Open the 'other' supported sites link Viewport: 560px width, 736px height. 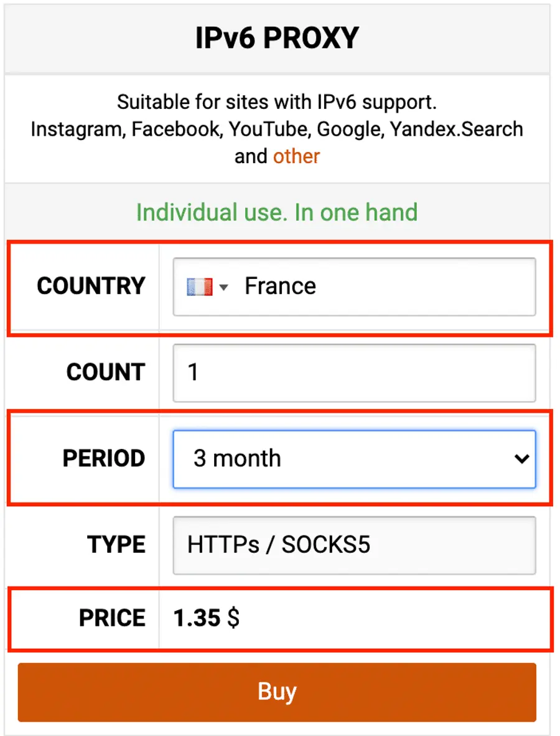[x=296, y=156]
